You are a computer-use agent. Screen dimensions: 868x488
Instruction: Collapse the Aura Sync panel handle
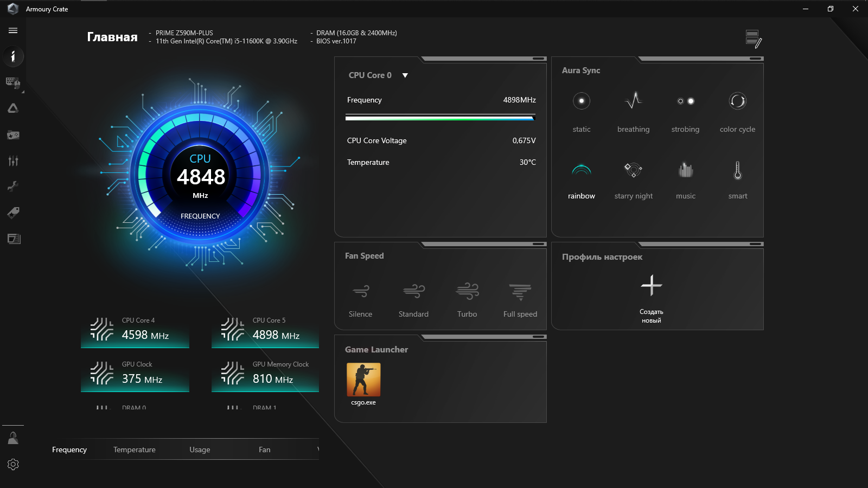(756, 59)
